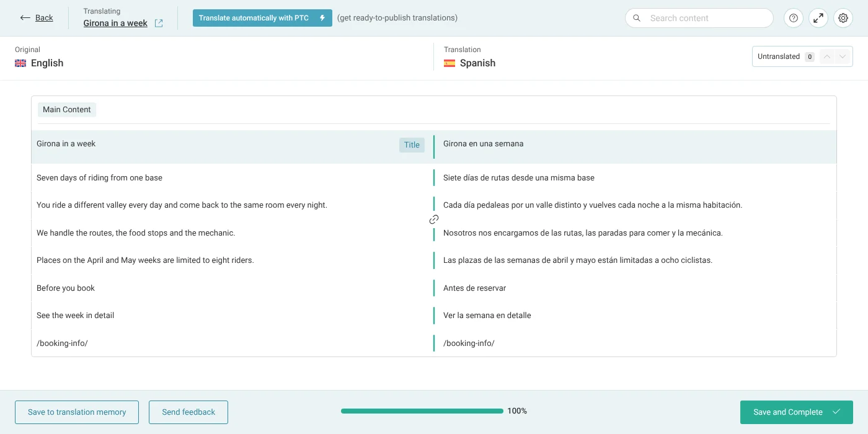Click Save and Complete button
This screenshot has height=434, width=868.
(x=797, y=412)
